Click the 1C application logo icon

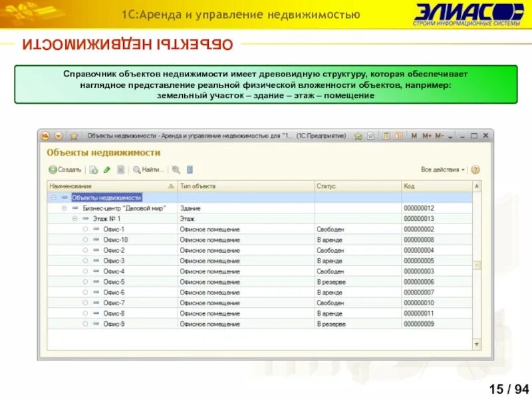[x=45, y=136]
